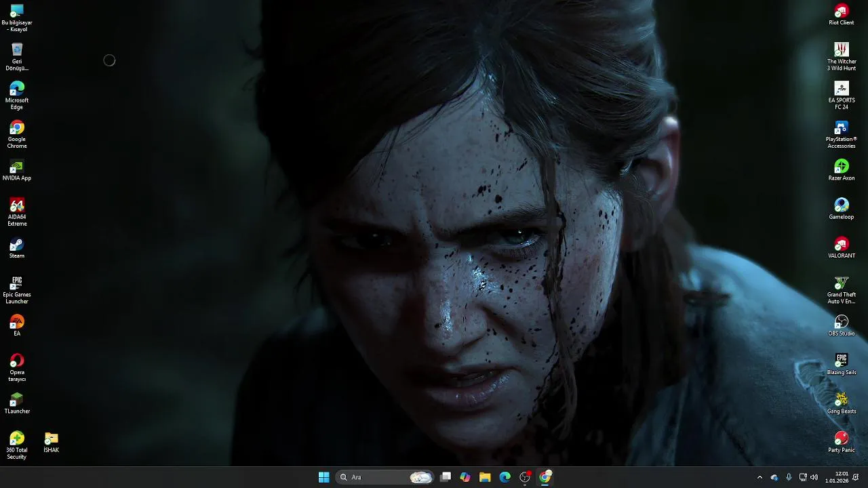Image resolution: width=868 pixels, height=488 pixels.
Task: Click the Steam desktop shortcut
Action: tap(17, 248)
